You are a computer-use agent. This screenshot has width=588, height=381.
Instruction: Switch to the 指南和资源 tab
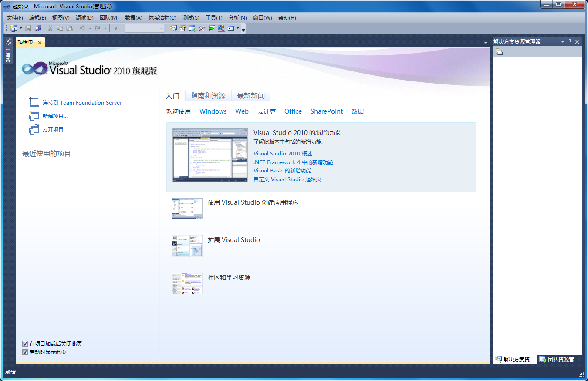pyautogui.click(x=208, y=96)
